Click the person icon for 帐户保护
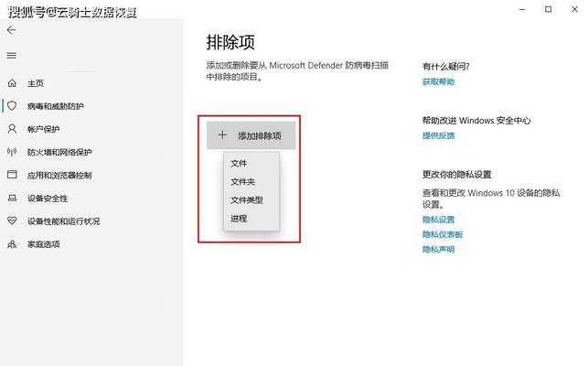Image resolution: width=588 pixels, height=366 pixels. tap(12, 129)
